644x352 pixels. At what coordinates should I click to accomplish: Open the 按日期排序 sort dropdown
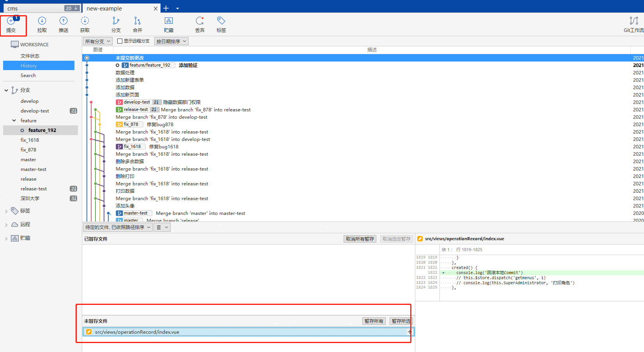(x=171, y=41)
